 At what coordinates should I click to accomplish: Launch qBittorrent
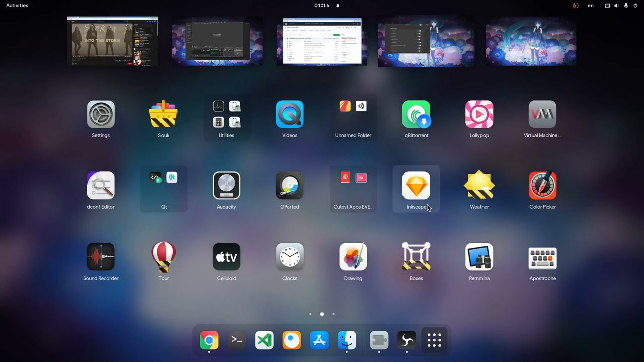pyautogui.click(x=416, y=119)
